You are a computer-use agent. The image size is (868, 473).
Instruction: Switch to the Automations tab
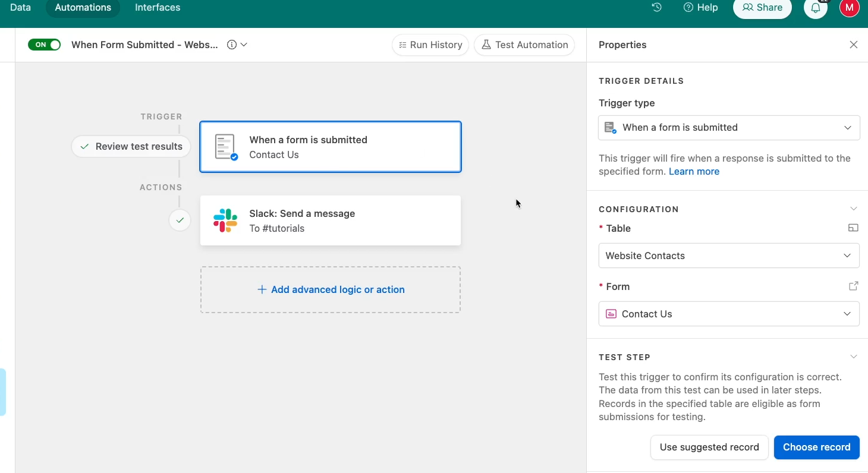[x=83, y=8]
